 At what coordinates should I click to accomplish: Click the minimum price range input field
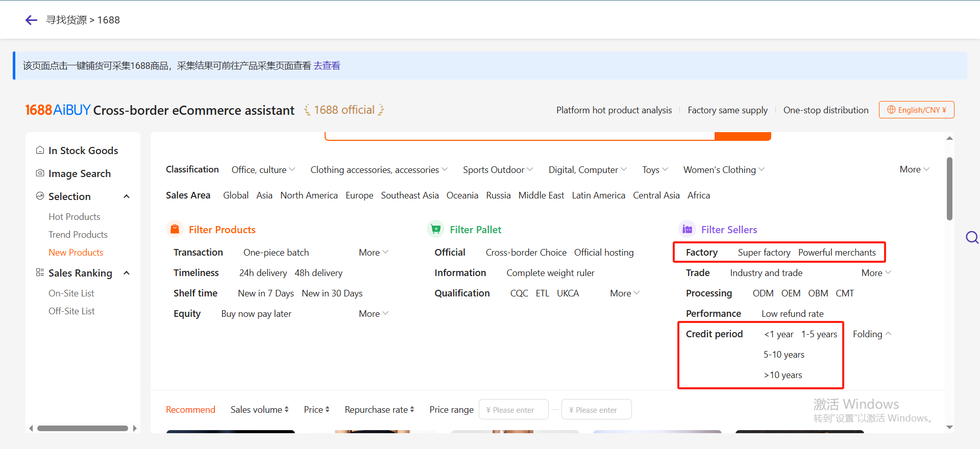(x=513, y=410)
